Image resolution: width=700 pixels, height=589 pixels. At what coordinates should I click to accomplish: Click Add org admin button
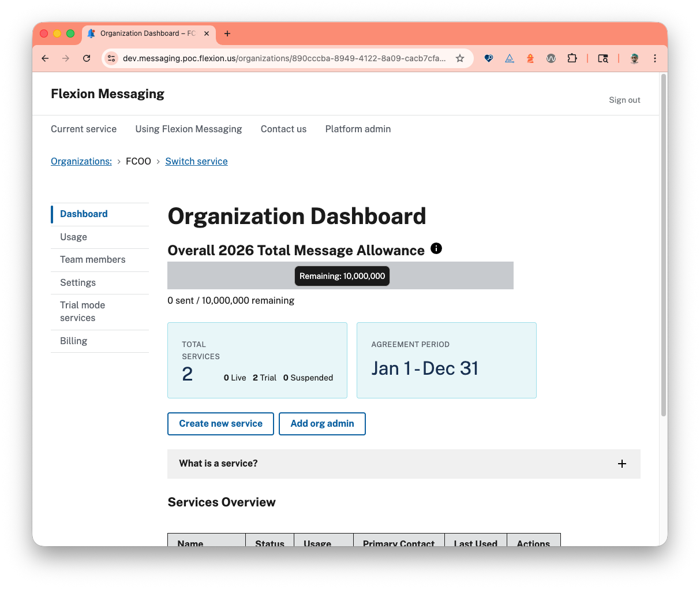pos(322,424)
